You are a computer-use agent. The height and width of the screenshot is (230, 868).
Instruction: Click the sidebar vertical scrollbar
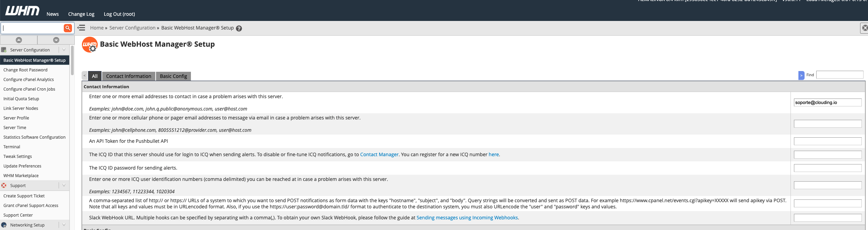[72, 60]
